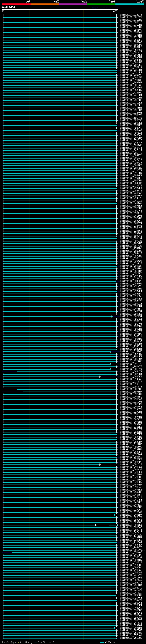This screenshot has width=146, height=644.
Task: Click the UniRef100_Q9SPA1 label
Action: click(x=131, y=32)
